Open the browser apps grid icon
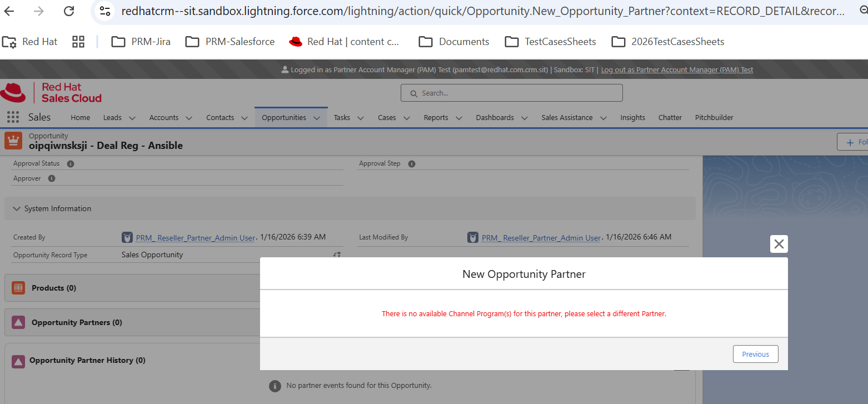 tap(78, 42)
